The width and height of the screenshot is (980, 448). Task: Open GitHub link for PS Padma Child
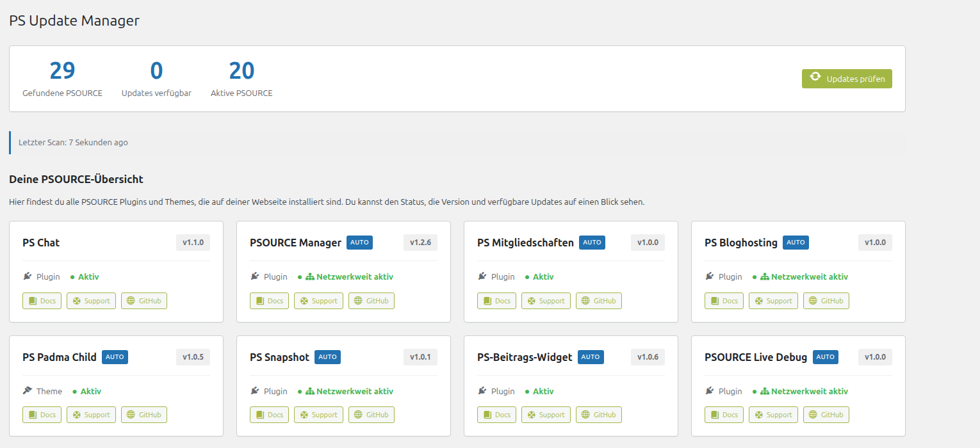tap(144, 415)
